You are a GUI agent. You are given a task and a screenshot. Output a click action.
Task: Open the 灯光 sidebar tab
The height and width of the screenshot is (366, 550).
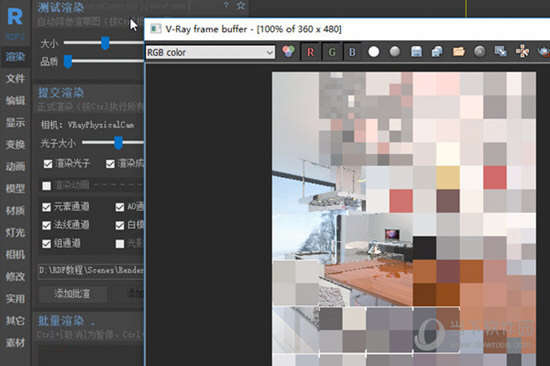(x=15, y=233)
